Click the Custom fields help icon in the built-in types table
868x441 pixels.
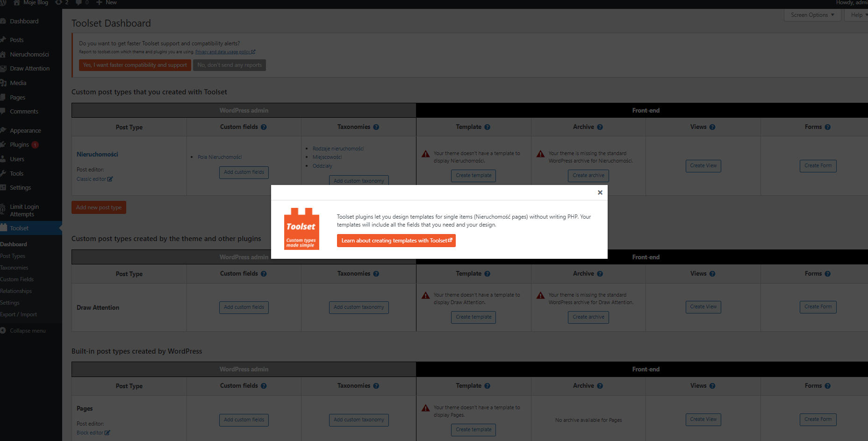(264, 386)
